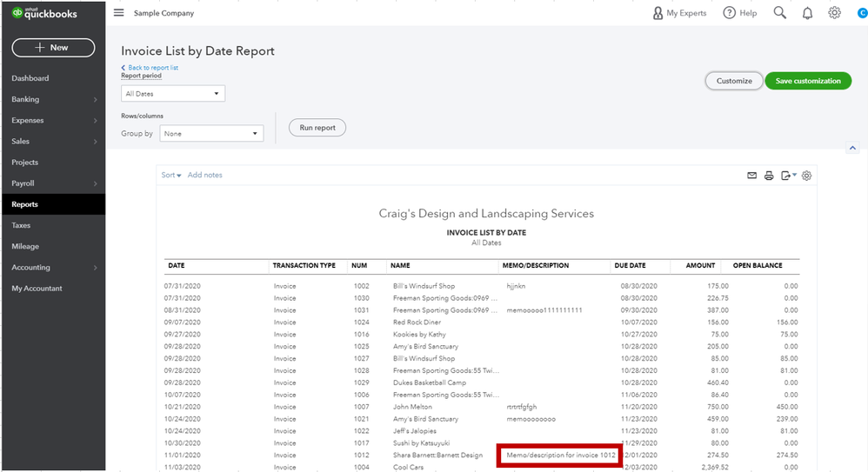Click Run report button
Screen dimensions: 868x472
(317, 128)
